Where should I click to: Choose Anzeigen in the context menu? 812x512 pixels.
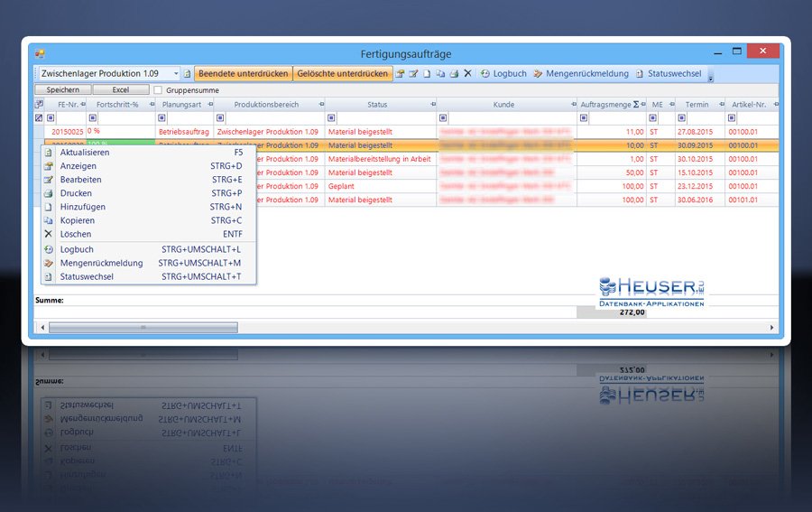pyautogui.click(x=149, y=166)
